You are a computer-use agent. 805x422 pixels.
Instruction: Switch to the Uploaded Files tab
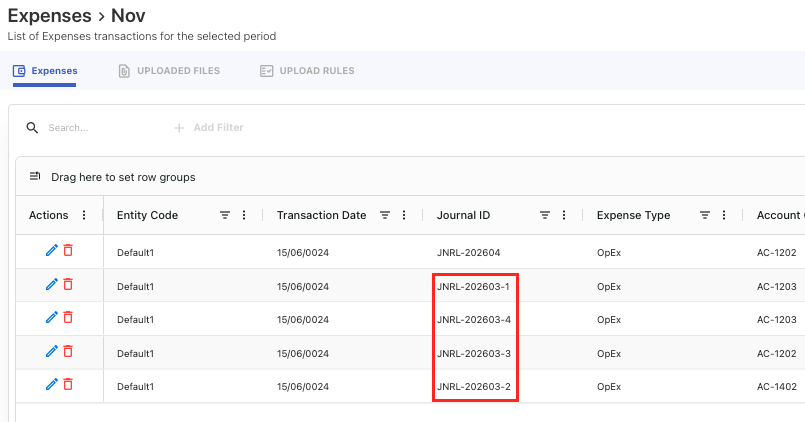click(x=169, y=71)
